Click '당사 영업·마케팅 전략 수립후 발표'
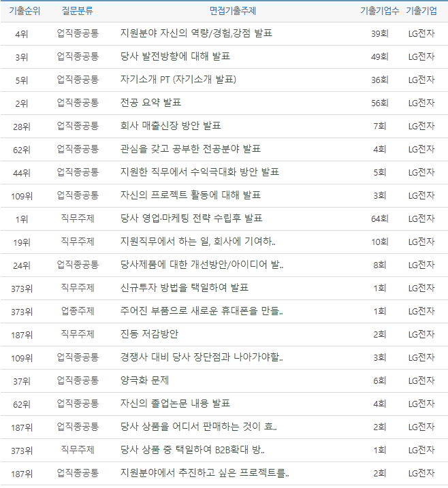Image resolution: width=448 pixels, height=488 pixels. 191,218
